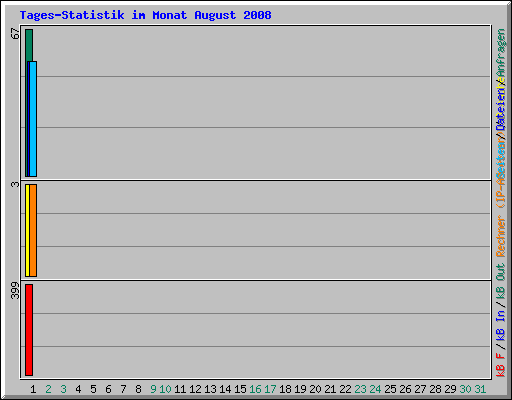512x400 pixels.
Task: Click the red kB bar for day 1
Action: [x=29, y=330]
